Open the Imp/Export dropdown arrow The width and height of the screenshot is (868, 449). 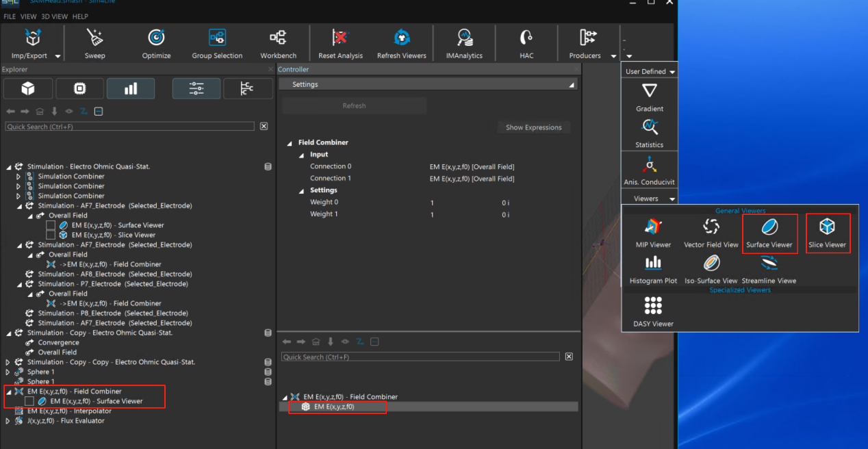click(58, 56)
